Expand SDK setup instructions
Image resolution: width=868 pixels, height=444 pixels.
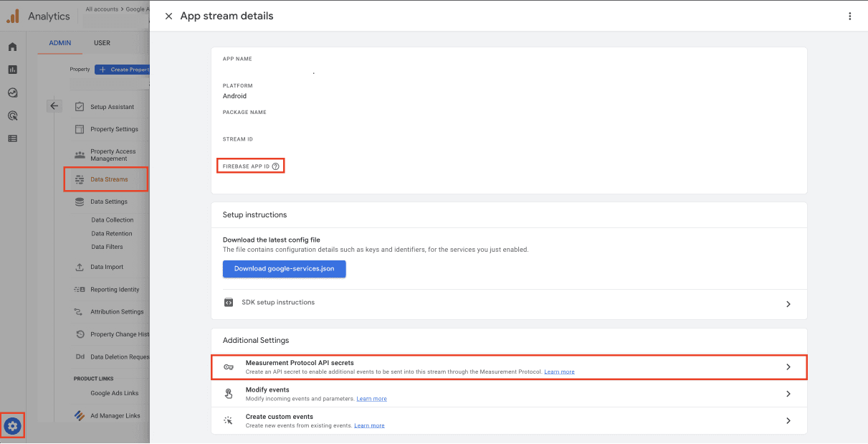tap(788, 303)
